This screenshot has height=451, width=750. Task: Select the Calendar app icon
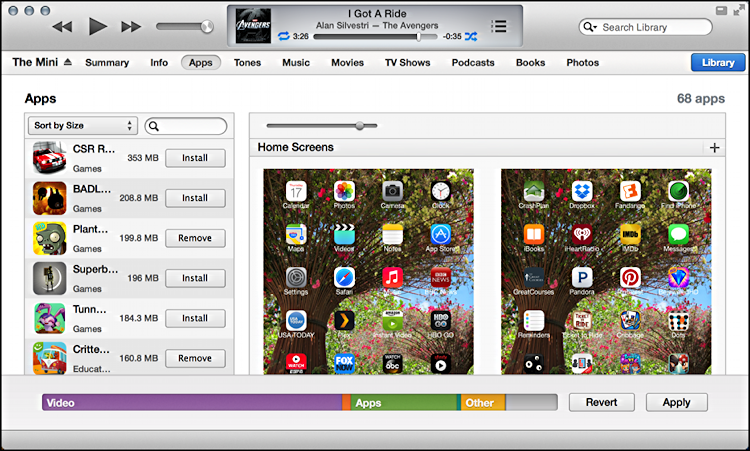pyautogui.click(x=296, y=191)
